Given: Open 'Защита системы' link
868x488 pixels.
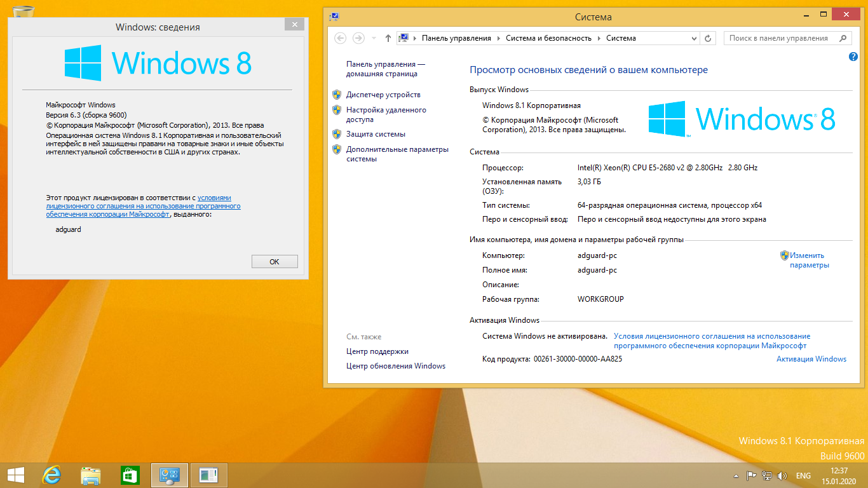Looking at the screenshot, I should point(376,134).
